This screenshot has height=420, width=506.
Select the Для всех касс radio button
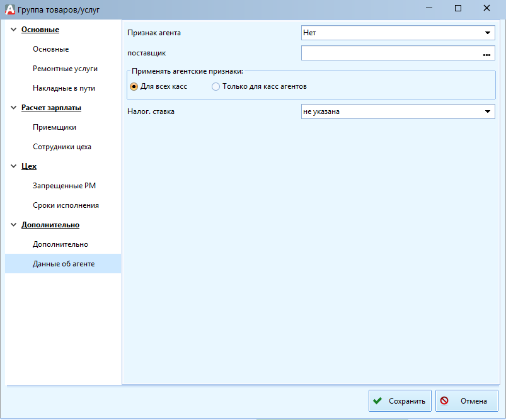[x=134, y=86]
